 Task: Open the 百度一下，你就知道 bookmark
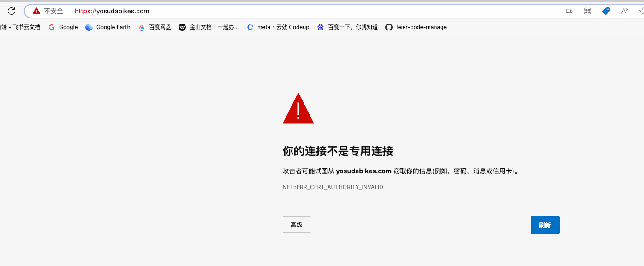pos(347,27)
